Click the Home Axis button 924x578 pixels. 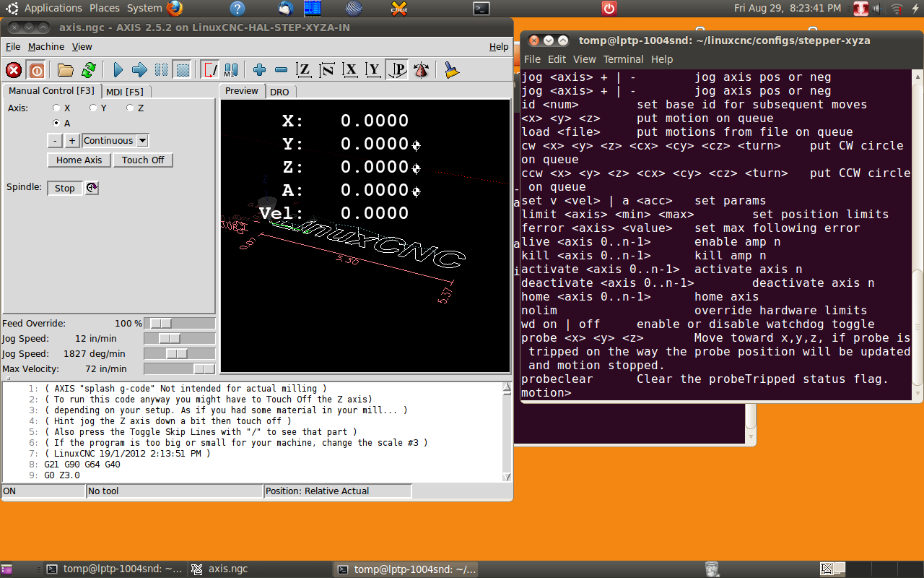(x=79, y=160)
